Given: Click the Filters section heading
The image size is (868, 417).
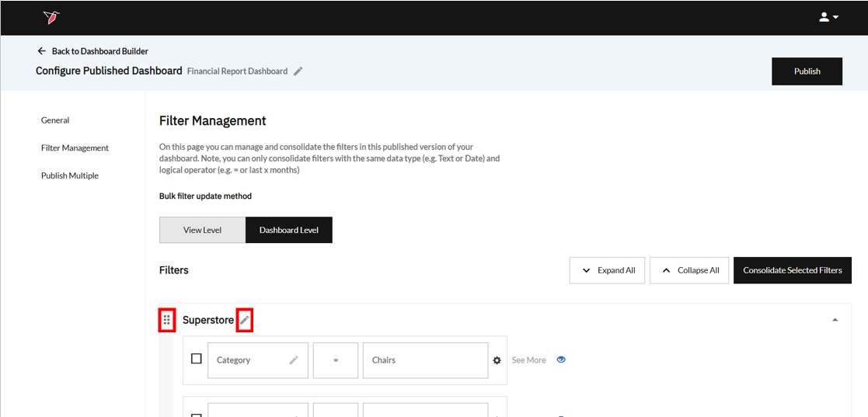Looking at the screenshot, I should 174,270.
